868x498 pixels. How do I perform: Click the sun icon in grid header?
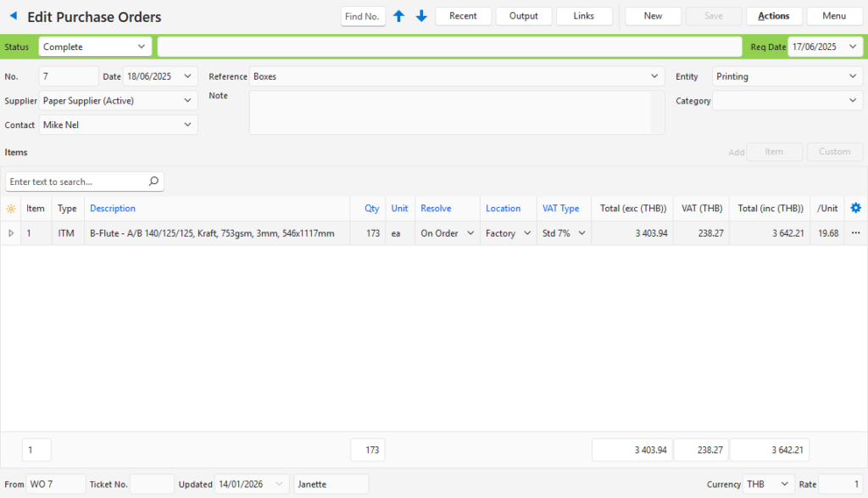point(11,209)
